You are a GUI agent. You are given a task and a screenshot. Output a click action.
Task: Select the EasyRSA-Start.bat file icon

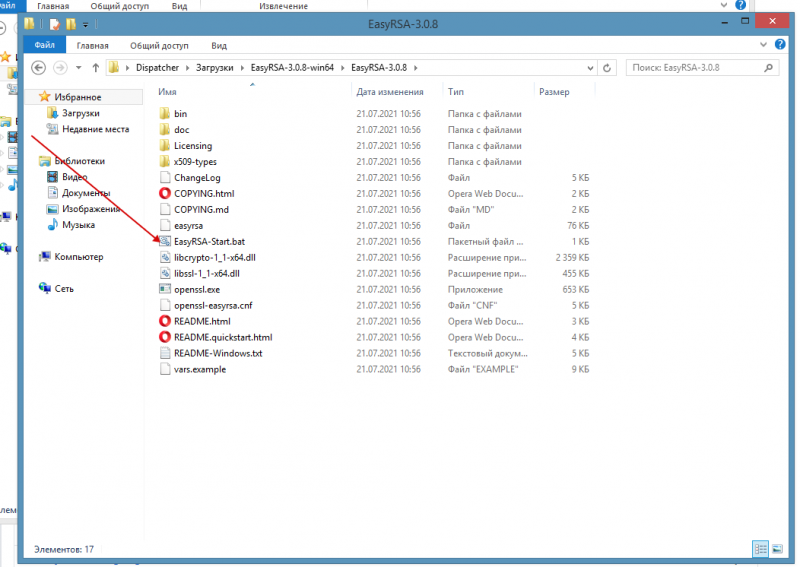pos(165,241)
